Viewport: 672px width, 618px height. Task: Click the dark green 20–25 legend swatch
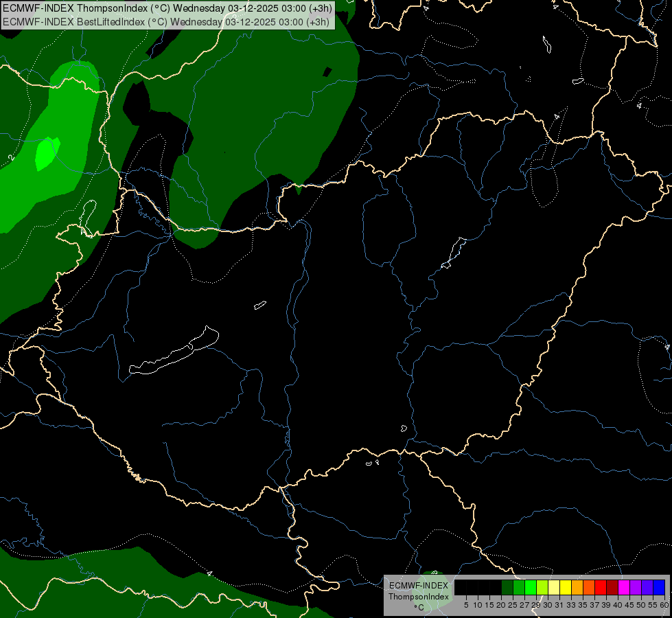tap(507, 587)
